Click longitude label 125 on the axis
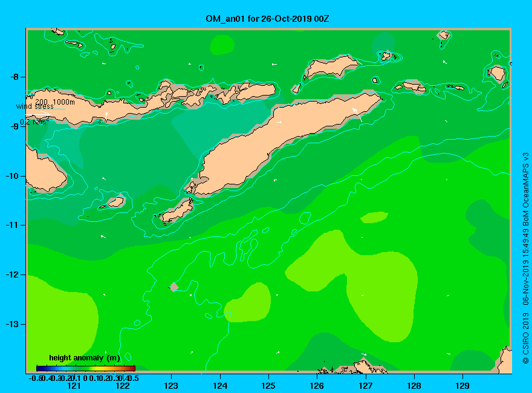532x393 pixels. pyautogui.click(x=268, y=386)
